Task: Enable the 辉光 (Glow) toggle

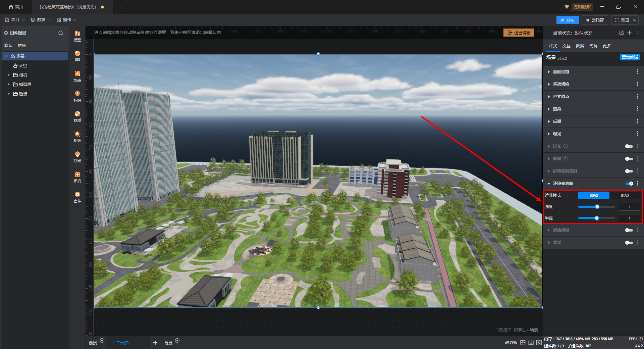Action: tap(629, 159)
